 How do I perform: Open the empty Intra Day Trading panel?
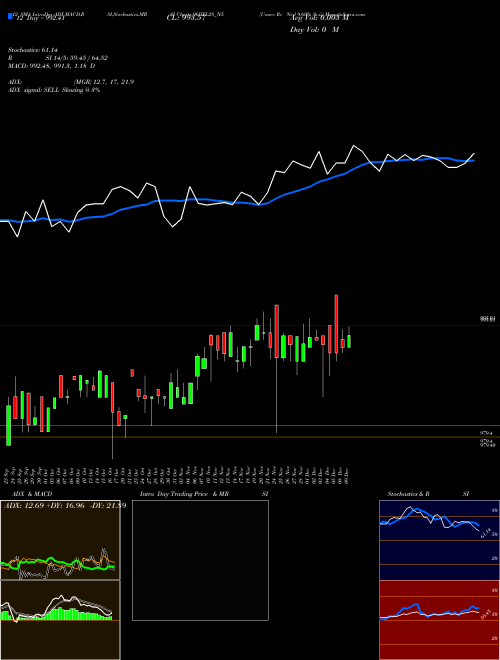(x=200, y=560)
